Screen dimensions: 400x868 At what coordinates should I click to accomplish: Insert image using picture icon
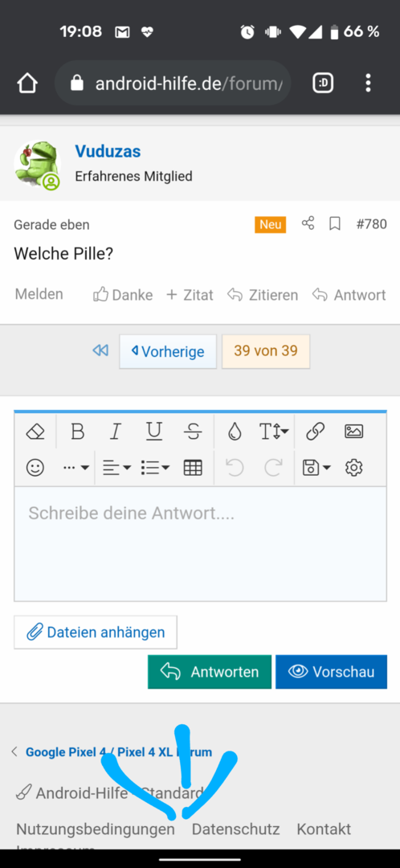[353, 432]
